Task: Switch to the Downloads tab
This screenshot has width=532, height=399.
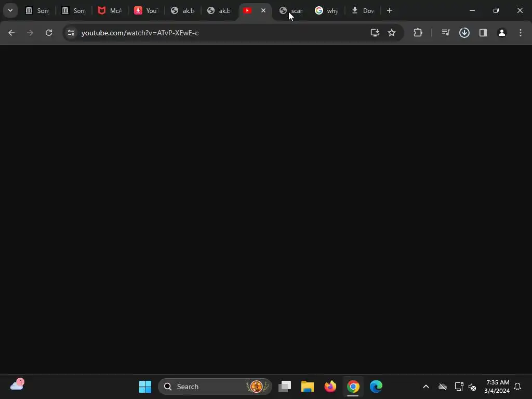Action: 363,11
